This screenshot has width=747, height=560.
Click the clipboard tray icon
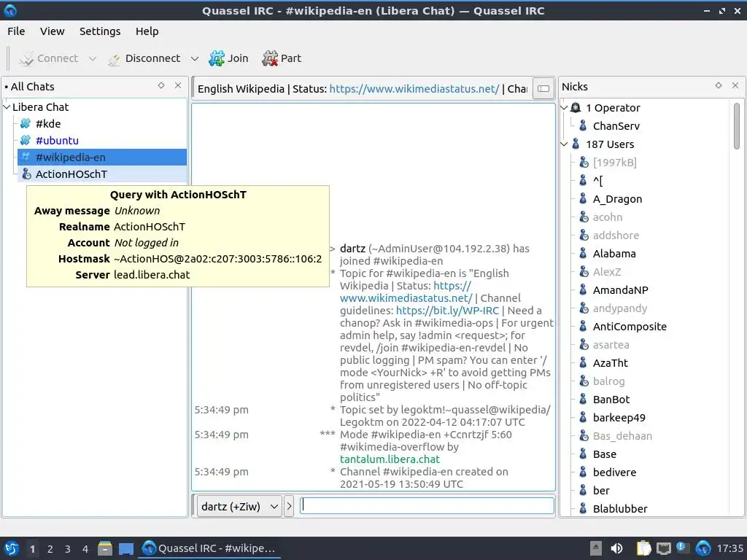643,548
